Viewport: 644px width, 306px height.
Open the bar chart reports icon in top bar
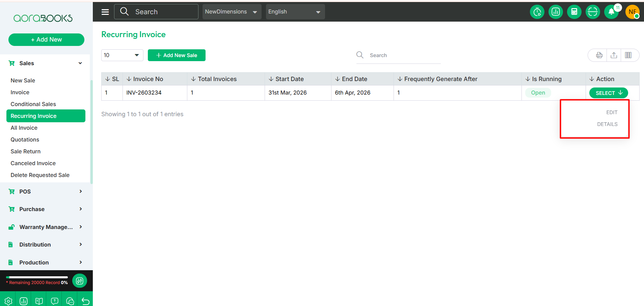click(x=556, y=12)
